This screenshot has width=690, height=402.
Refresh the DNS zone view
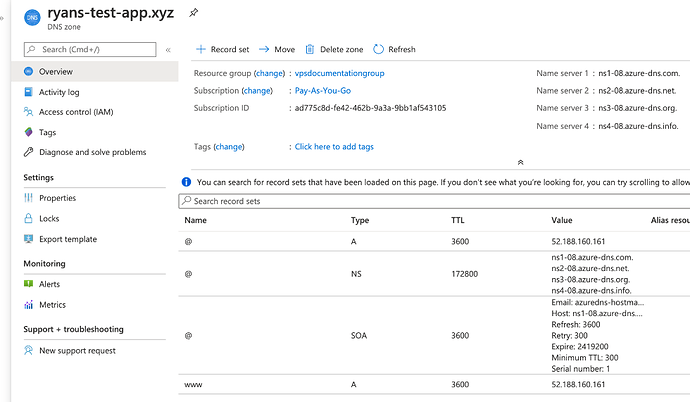coord(394,49)
